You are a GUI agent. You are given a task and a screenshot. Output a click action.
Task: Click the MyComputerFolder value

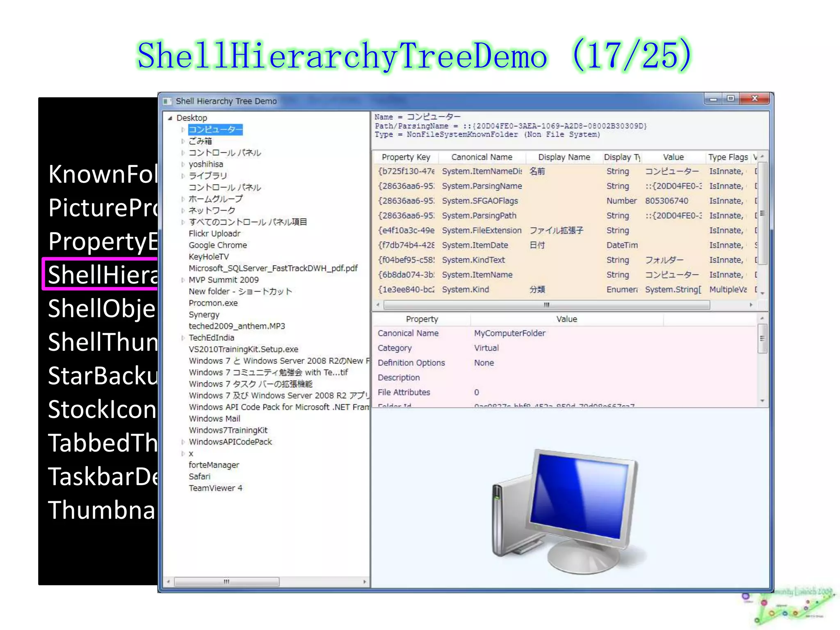509,333
